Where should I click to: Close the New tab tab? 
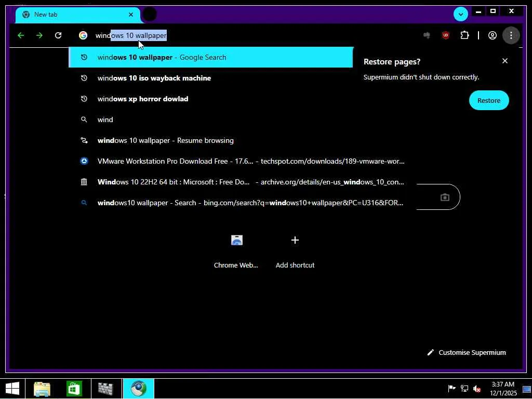click(x=131, y=15)
